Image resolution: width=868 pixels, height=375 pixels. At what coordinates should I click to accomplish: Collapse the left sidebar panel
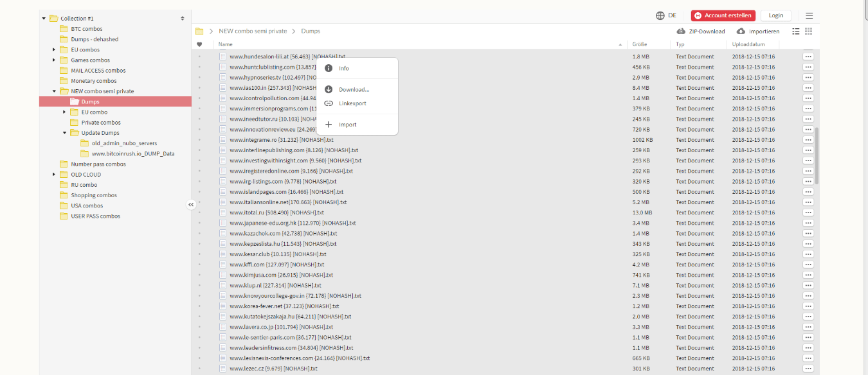click(x=191, y=205)
